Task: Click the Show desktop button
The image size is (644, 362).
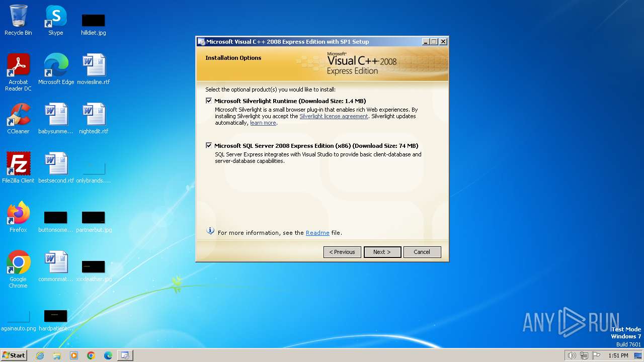Action: click(x=638, y=355)
